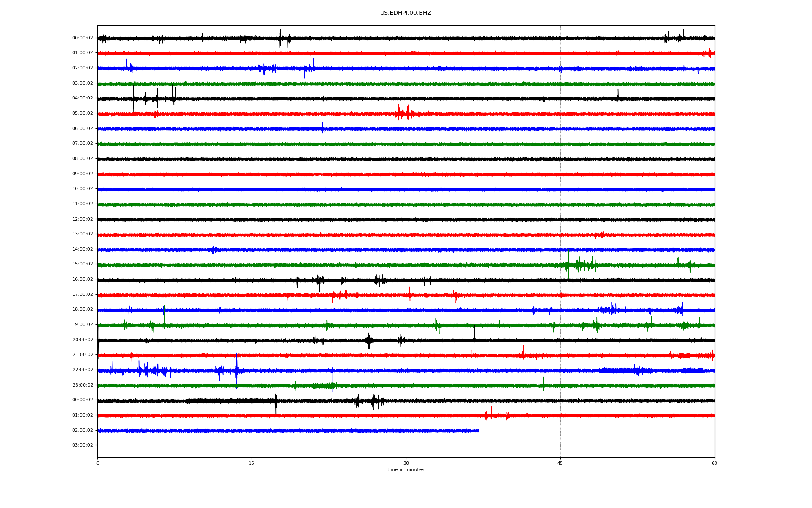Viewport: 812px width, 508px height.
Task: Click the tall spike in the 22:00:02 blue trace near minute 13
Action: (x=236, y=370)
